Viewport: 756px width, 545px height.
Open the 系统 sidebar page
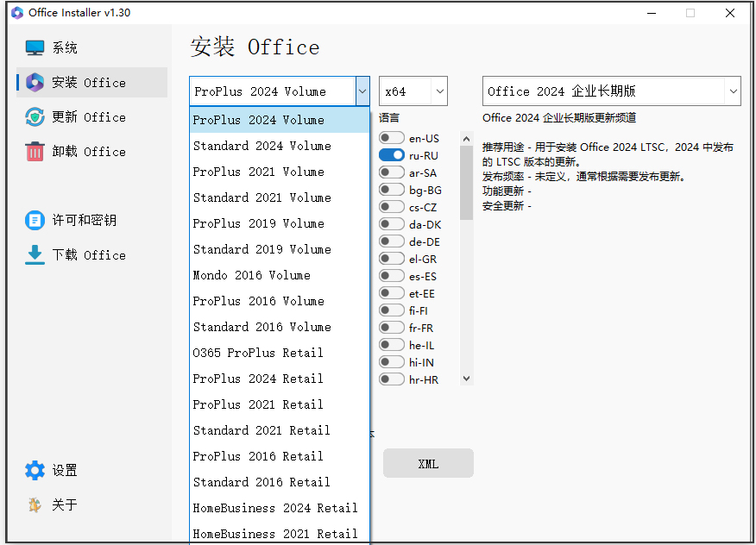(x=91, y=47)
